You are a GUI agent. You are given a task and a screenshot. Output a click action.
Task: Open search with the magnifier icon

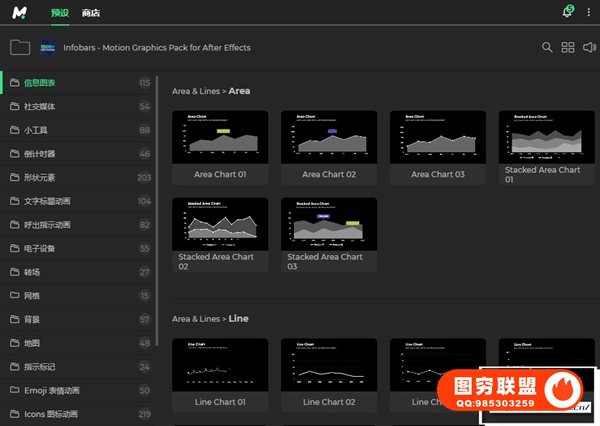click(x=547, y=47)
